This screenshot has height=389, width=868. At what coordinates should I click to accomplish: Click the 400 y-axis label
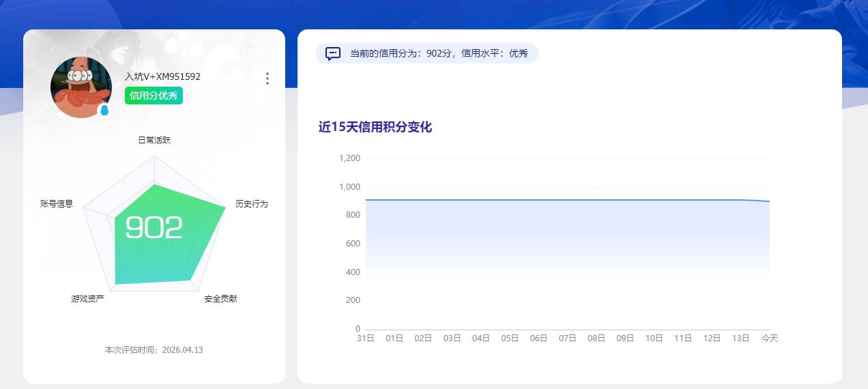point(353,272)
